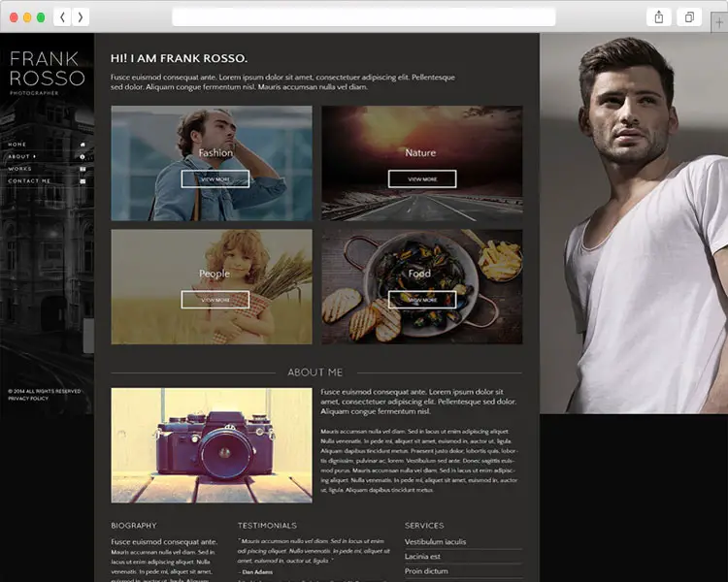Screen dimensions: 728x582
Task: Click the browser address bar
Action: (364, 17)
